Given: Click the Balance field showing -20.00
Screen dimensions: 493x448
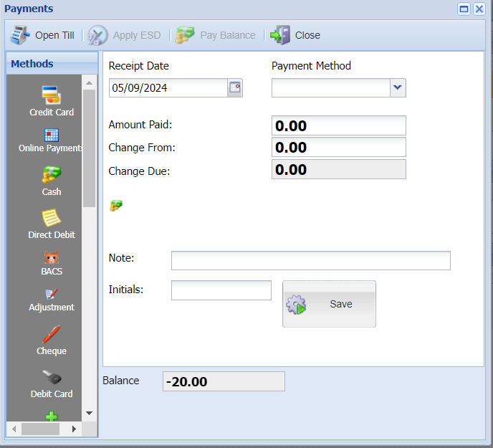Looking at the screenshot, I should point(224,381).
